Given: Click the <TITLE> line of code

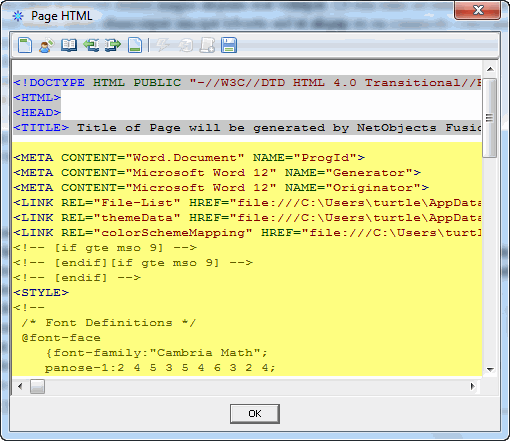Looking at the screenshot, I should click(x=247, y=128).
